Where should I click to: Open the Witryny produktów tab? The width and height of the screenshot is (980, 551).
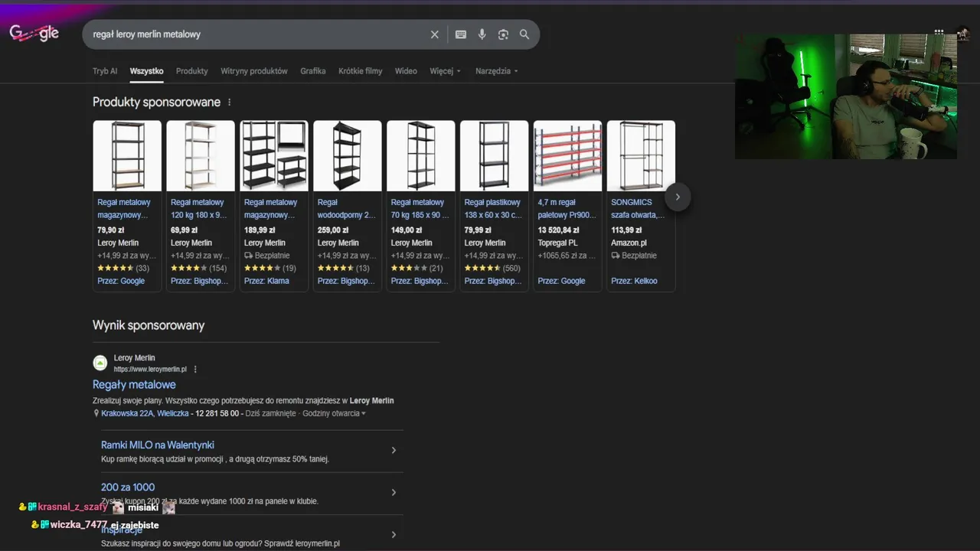coord(254,71)
